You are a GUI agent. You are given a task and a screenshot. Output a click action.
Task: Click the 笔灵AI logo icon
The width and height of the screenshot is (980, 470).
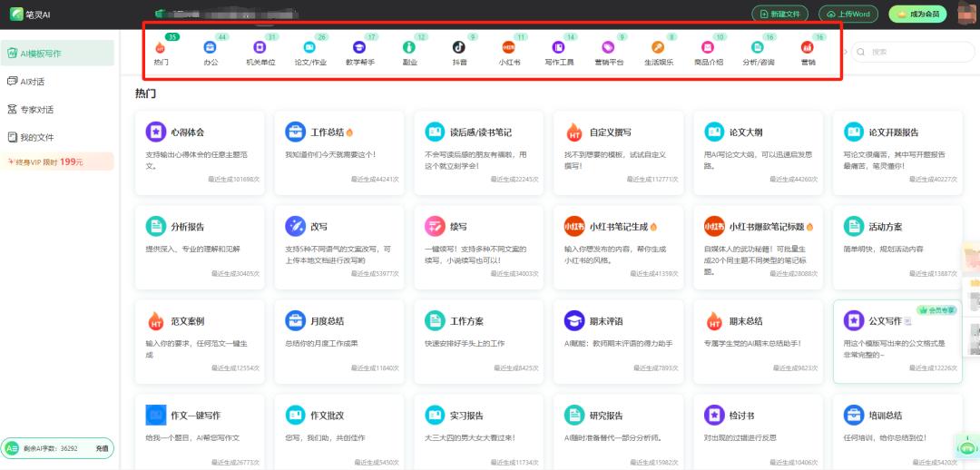17,14
